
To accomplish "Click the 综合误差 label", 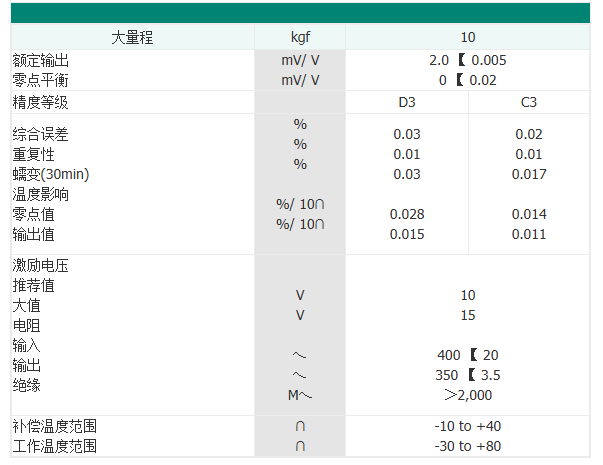I will point(40,134).
